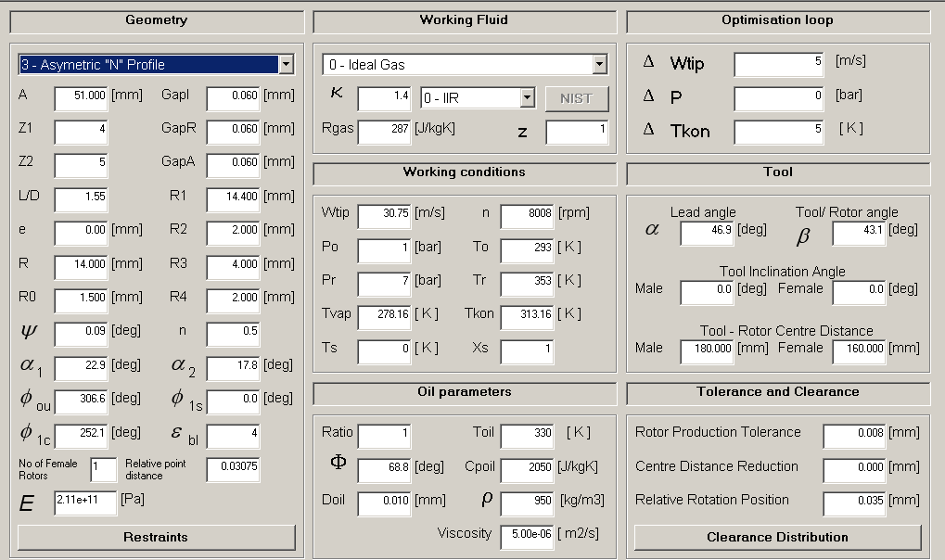Image resolution: width=945 pixels, height=560 pixels.
Task: Open the rotor profile dropdown arrow
Action: point(287,65)
